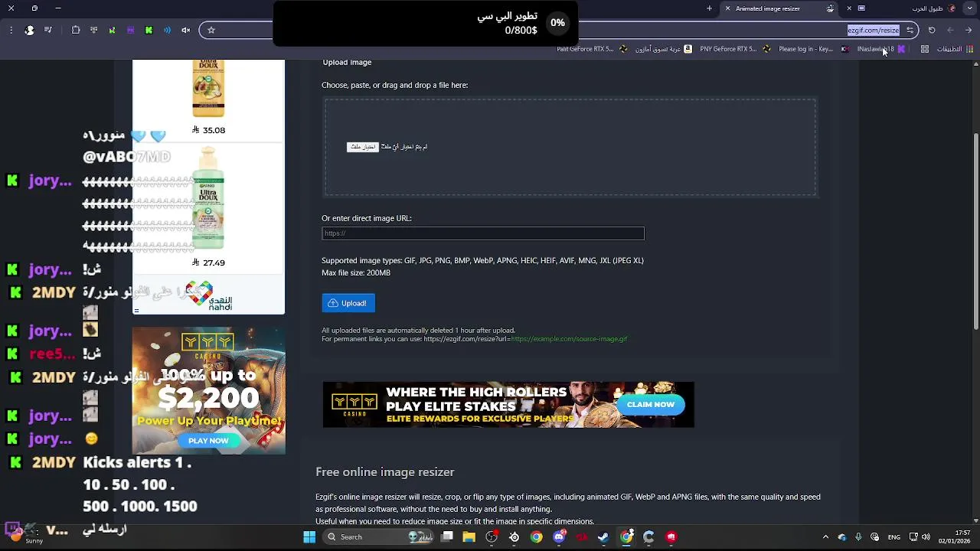The height and width of the screenshot is (551, 980).
Task: Switch to the middle unnamed tab
Action: (x=861, y=8)
